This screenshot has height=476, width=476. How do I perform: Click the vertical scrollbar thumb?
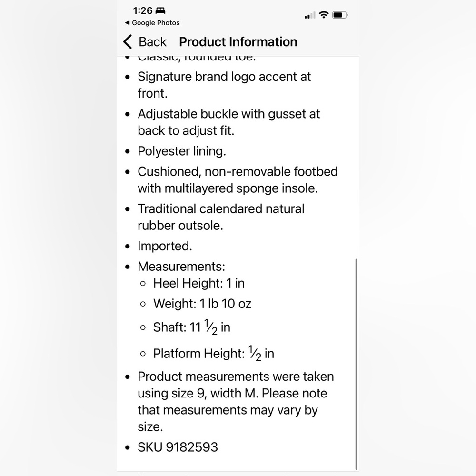(357, 364)
